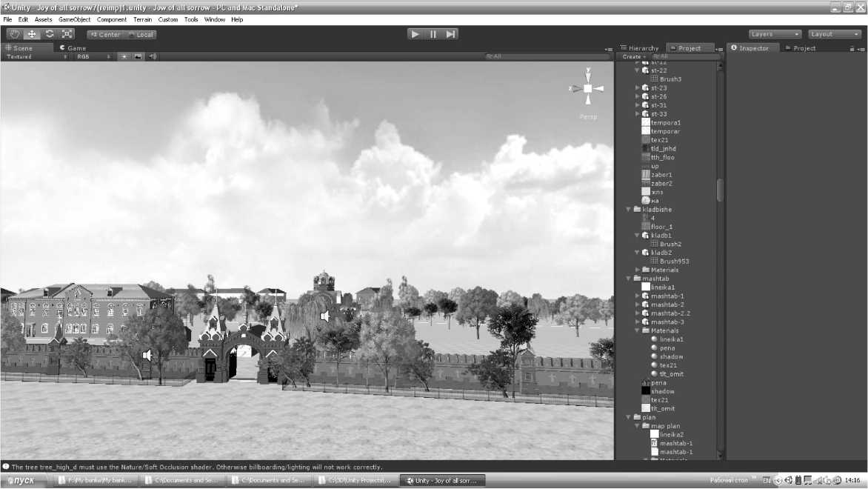
Task: Select the zabor1 texture
Action: pyautogui.click(x=657, y=174)
